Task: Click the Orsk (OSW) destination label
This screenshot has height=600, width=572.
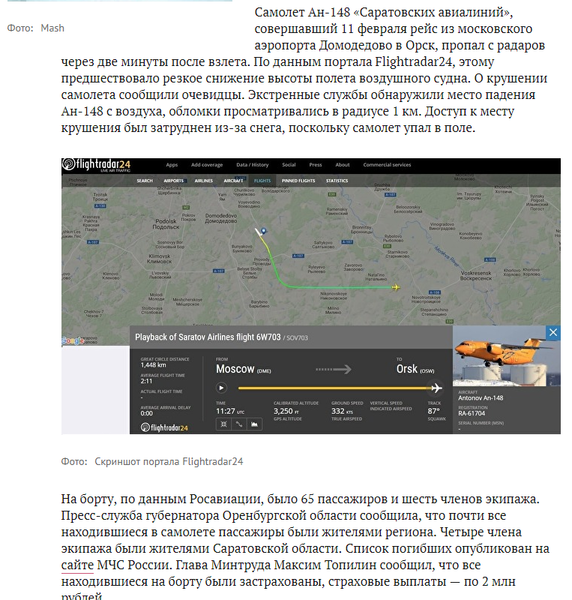Action: 415,369
